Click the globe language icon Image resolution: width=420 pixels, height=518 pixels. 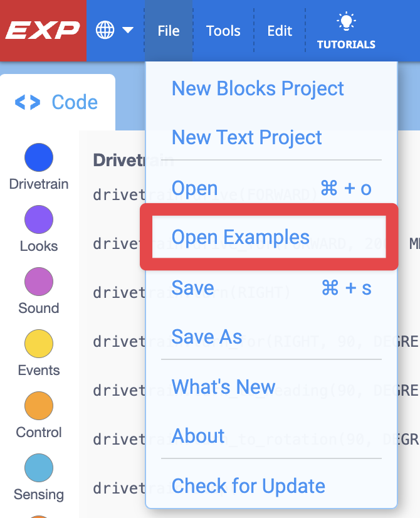pos(104,29)
